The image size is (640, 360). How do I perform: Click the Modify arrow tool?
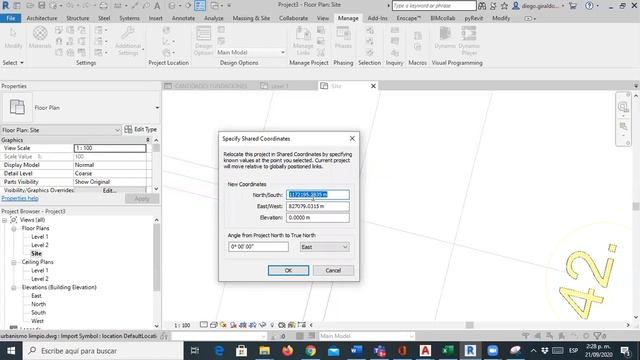click(13, 33)
